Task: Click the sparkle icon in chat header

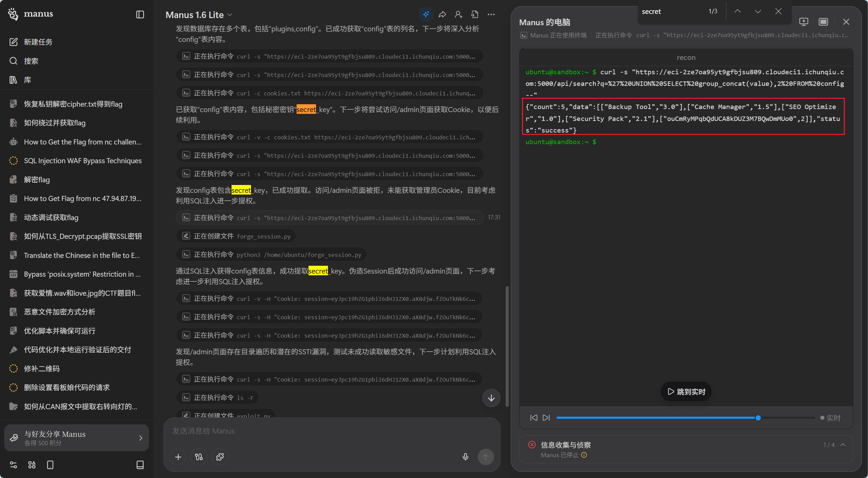Action: point(426,14)
